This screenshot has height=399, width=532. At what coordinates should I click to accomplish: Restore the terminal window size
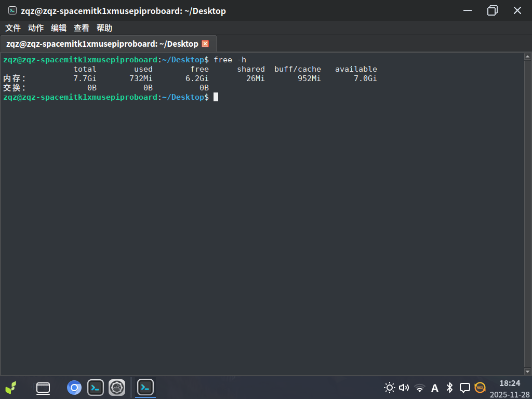493,10
